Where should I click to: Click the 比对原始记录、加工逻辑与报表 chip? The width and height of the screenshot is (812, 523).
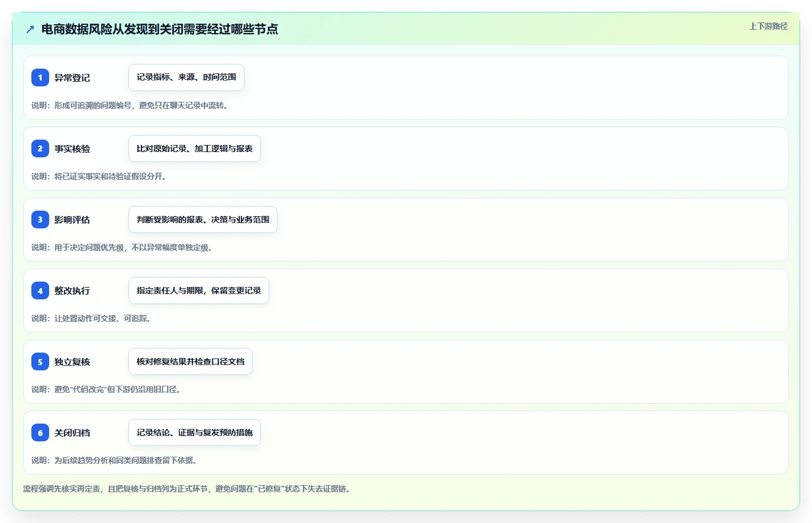[x=195, y=148]
